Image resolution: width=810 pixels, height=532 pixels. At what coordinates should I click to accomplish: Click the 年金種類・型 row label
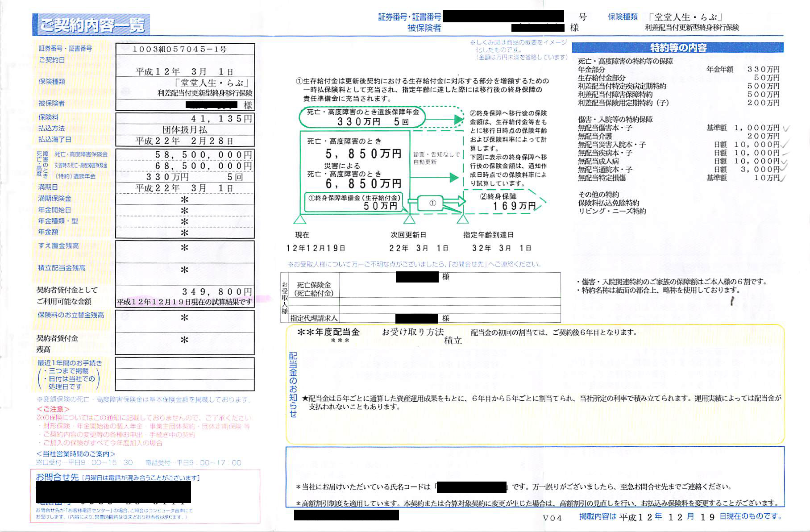point(58,220)
